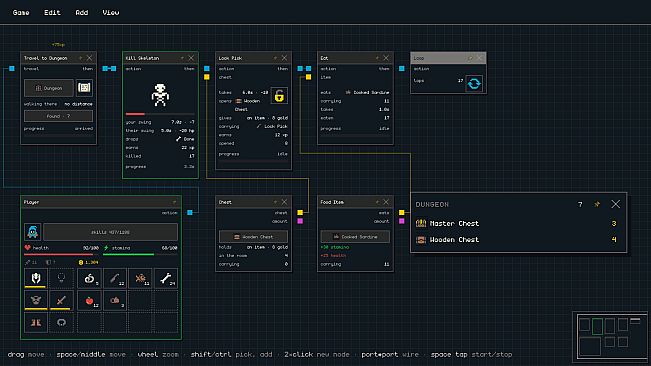Viewport: 651px width, 366px height.
Task: Select the bone inventory item with count 24
Action: (166, 278)
